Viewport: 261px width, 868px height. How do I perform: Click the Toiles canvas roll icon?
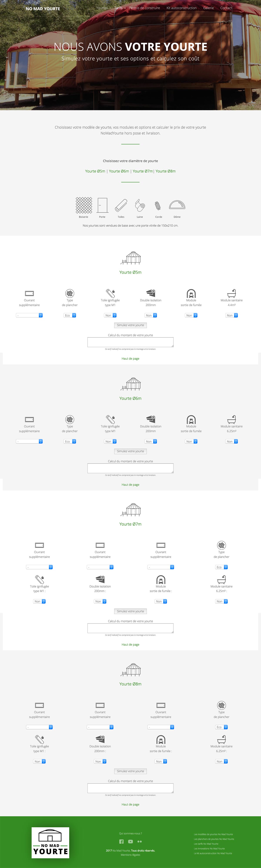coord(121,205)
